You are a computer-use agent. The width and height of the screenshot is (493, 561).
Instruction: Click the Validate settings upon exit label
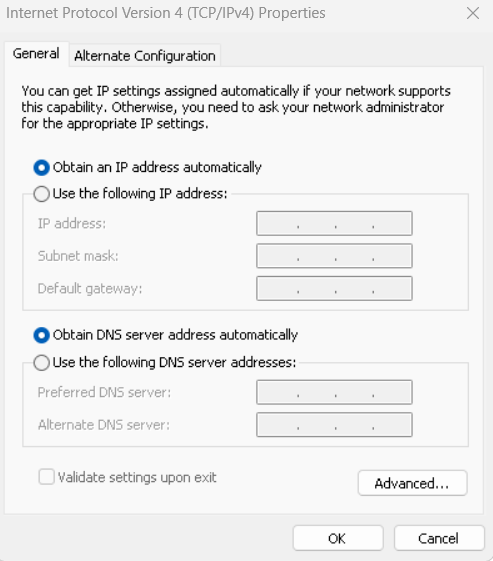tap(137, 477)
